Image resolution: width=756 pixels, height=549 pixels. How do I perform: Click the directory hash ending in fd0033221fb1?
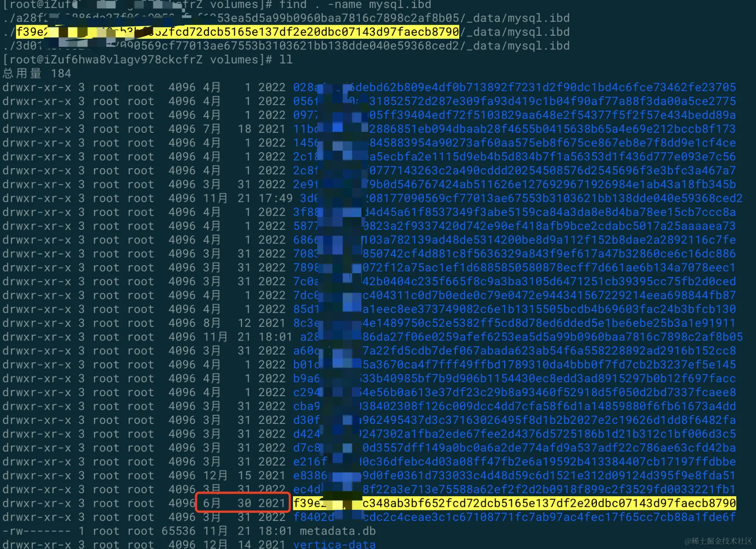pos(514,489)
